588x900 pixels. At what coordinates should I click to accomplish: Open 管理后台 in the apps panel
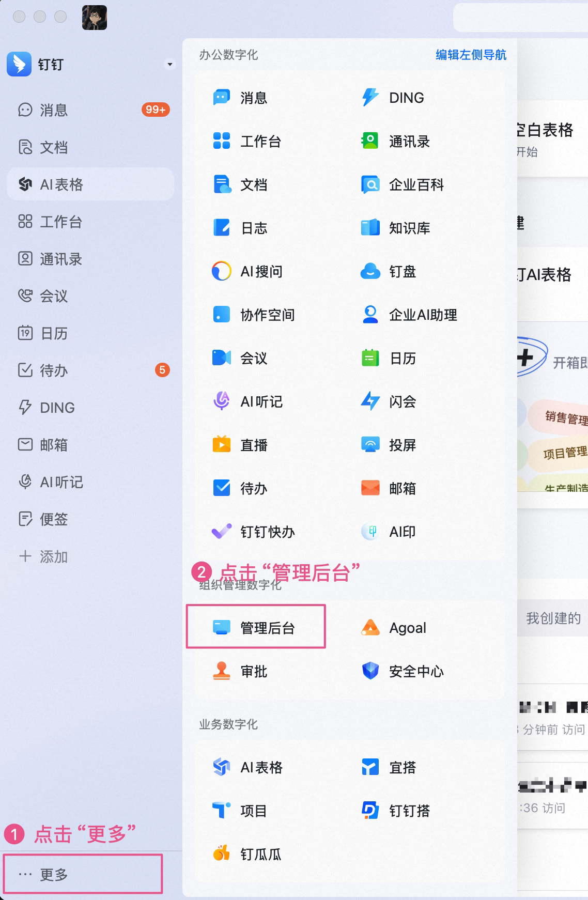pyautogui.click(x=255, y=627)
